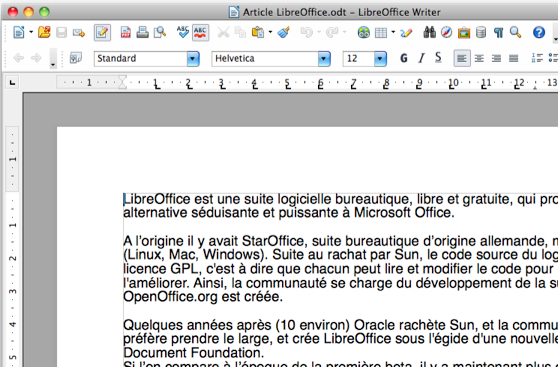558x367 pixels.
Task: Paste from clipboard icon
Action: pyautogui.click(x=258, y=33)
